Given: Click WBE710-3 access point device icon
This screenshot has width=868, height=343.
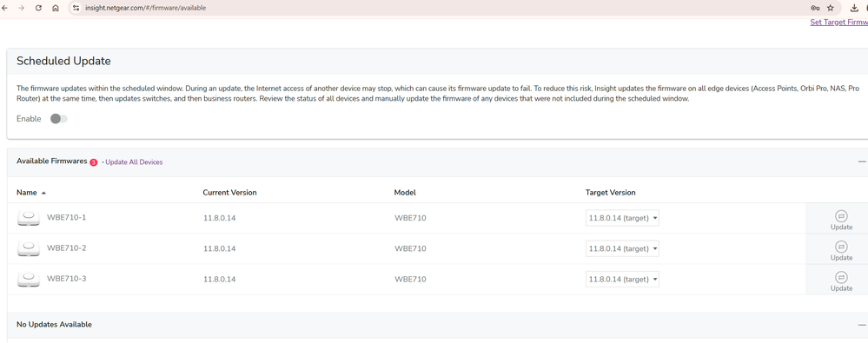Looking at the screenshot, I should (29, 279).
